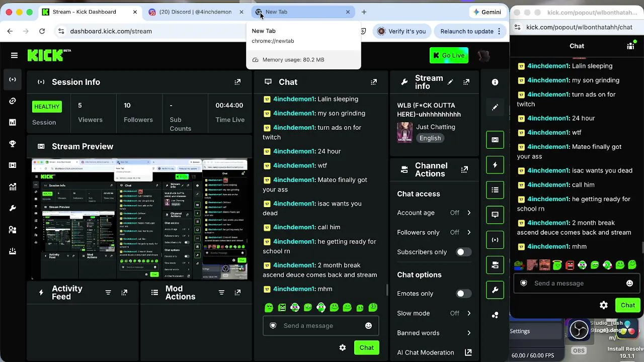Pop out the Channel Actions panel
644x362 pixels.
pyautogui.click(x=464, y=170)
